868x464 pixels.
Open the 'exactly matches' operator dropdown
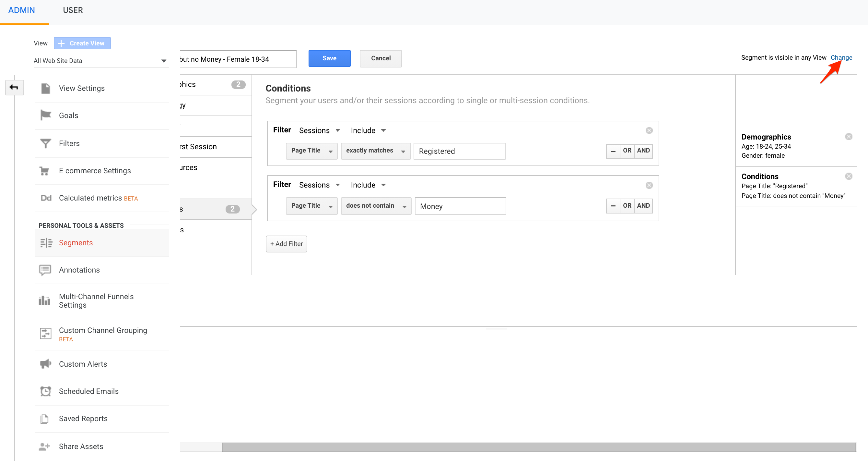[375, 151]
